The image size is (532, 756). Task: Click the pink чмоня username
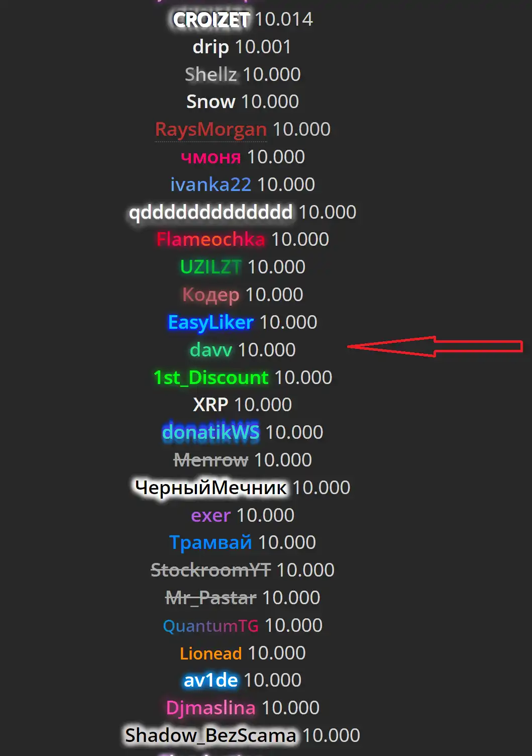(x=210, y=157)
